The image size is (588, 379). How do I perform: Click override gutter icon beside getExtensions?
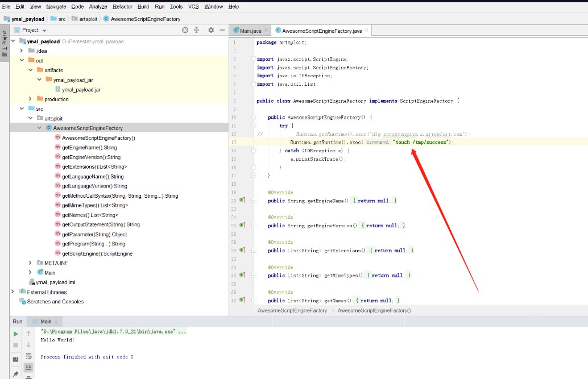click(x=242, y=249)
